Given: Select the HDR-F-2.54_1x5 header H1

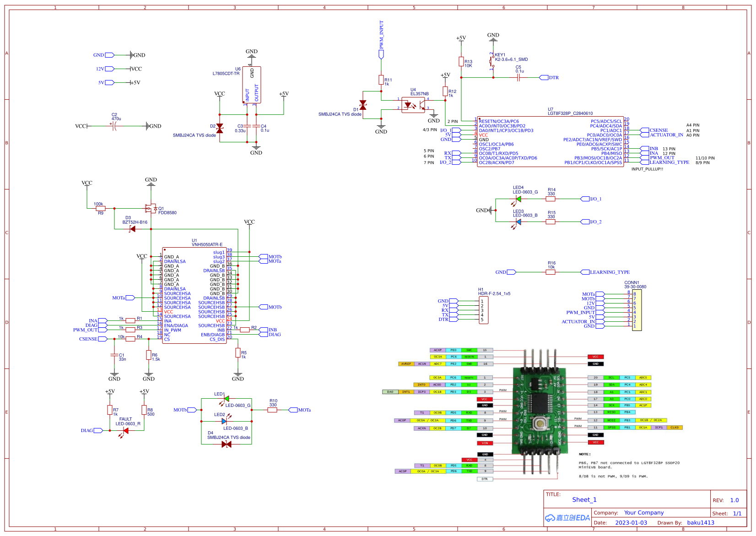Looking at the screenshot, I should (x=484, y=311).
